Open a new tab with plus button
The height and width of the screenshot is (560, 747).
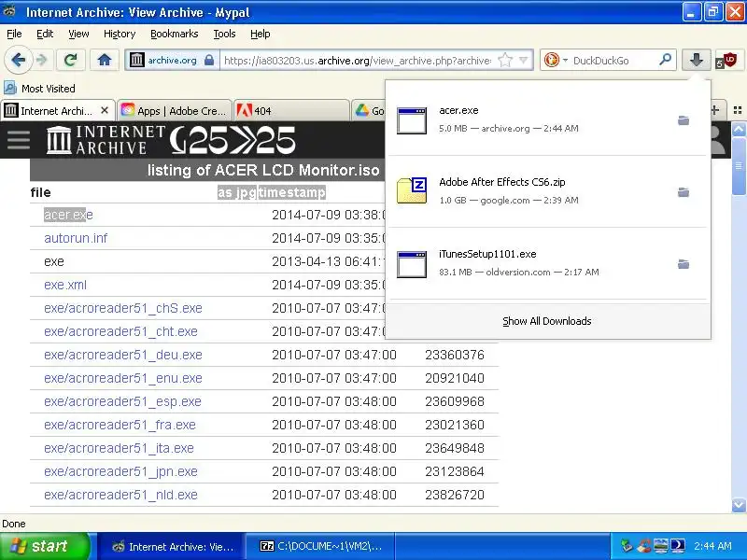pyautogui.click(x=715, y=110)
